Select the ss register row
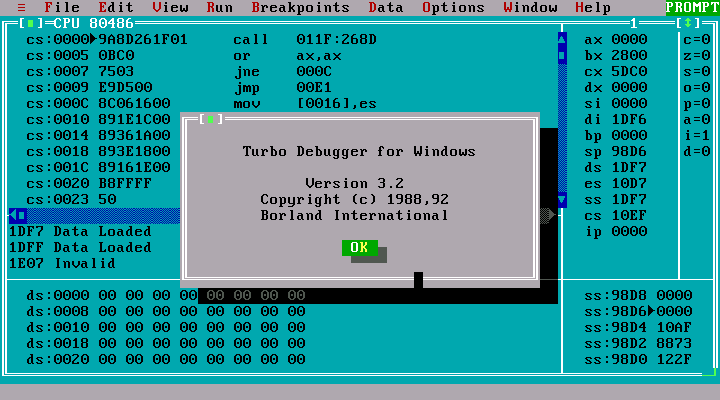The image size is (720, 400). [616, 199]
